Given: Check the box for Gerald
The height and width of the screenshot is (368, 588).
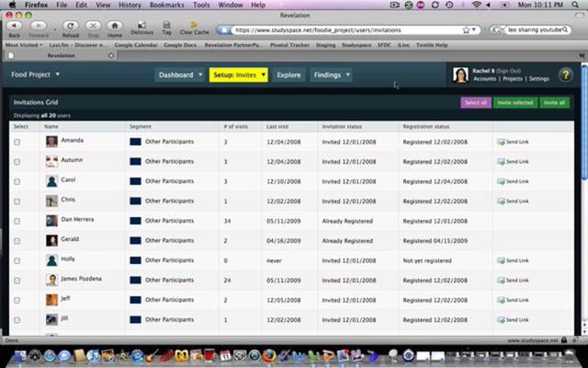Looking at the screenshot, I should [x=17, y=241].
